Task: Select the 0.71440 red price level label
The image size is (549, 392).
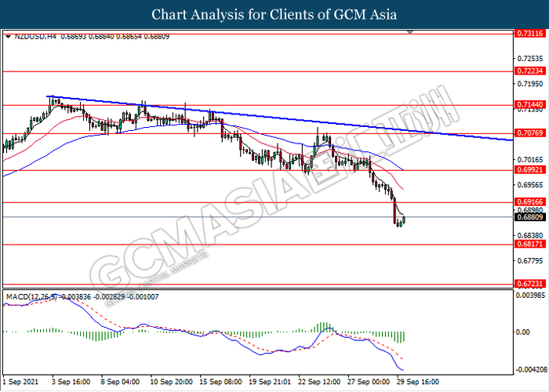Action: tap(529, 104)
